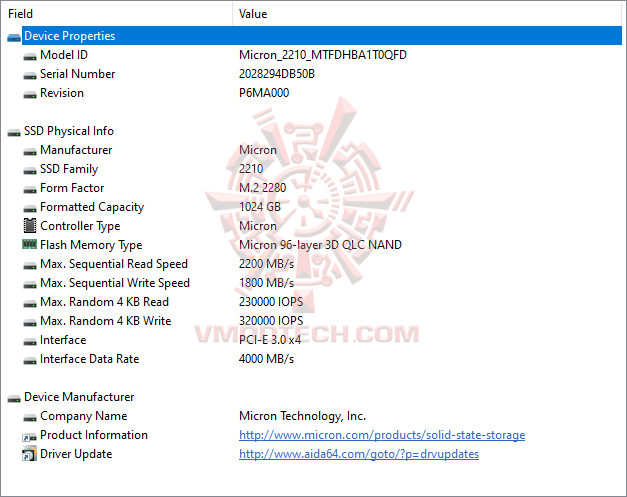
Task: Click the drive icon next to Form Factor
Action: point(30,190)
